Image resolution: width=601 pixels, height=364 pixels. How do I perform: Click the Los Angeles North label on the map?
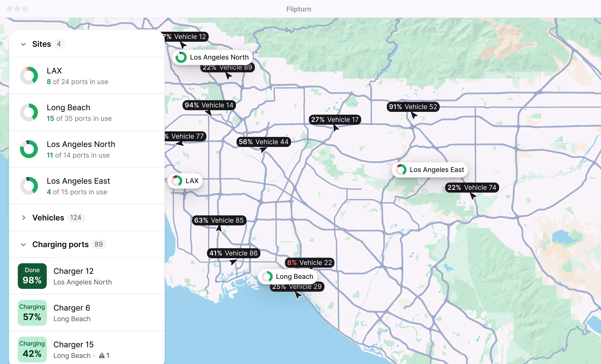(x=219, y=57)
